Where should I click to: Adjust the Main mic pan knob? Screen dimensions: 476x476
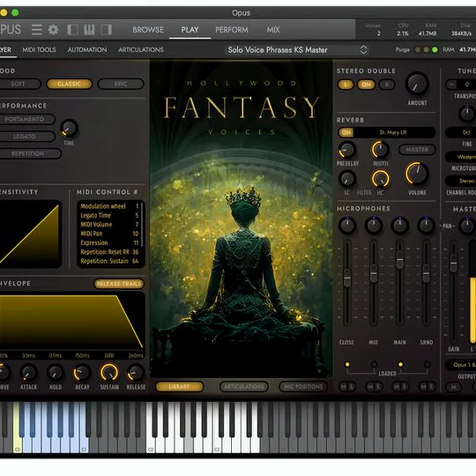tap(400, 225)
